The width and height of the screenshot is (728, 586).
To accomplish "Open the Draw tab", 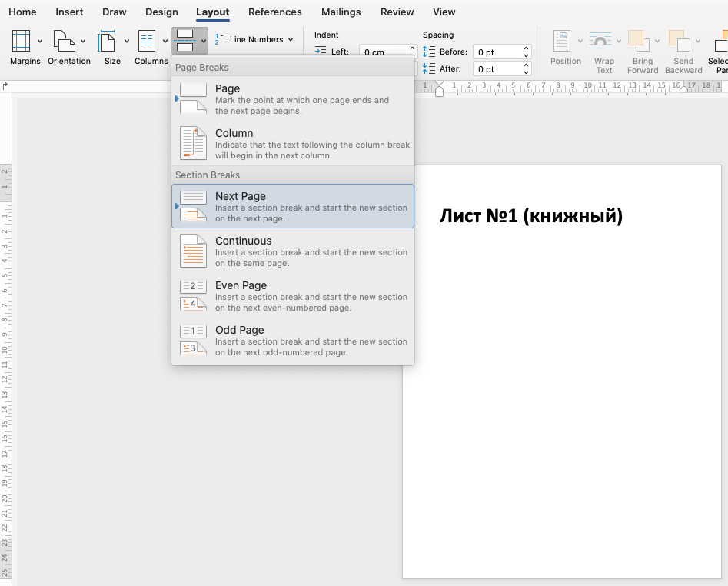I will (115, 12).
